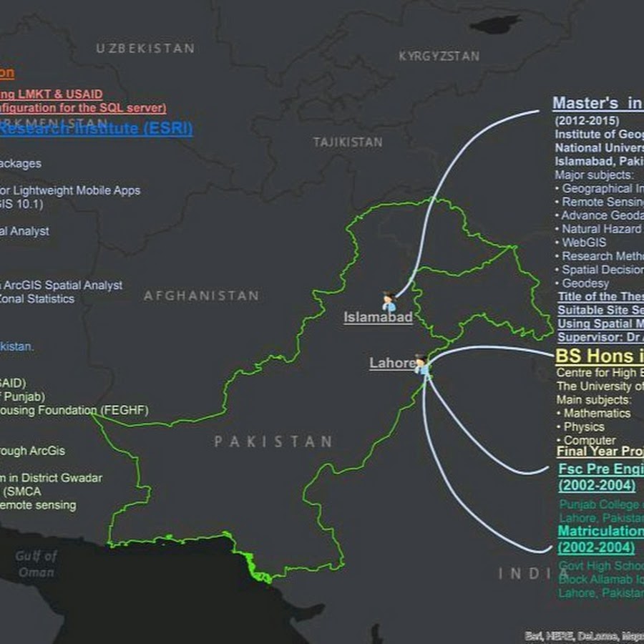Image resolution: width=644 pixels, height=644 pixels.
Task: Click the PAKISTAN country label on map
Action: coord(273,441)
